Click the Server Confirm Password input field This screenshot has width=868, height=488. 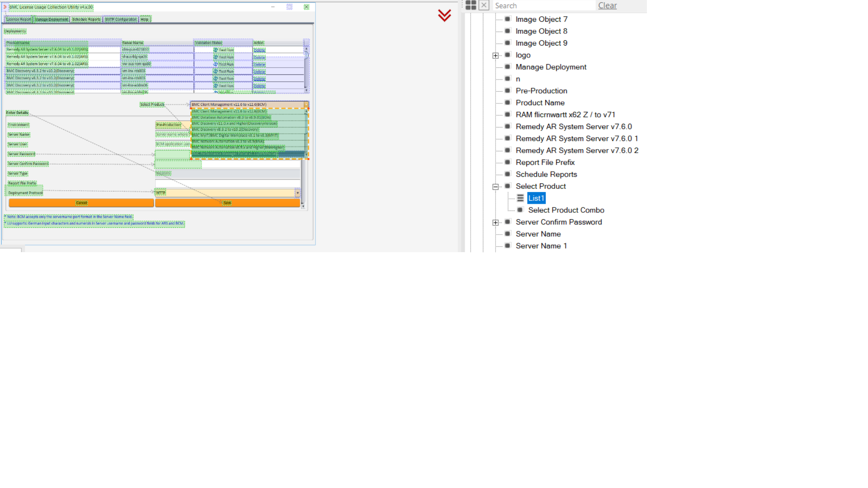click(227, 164)
